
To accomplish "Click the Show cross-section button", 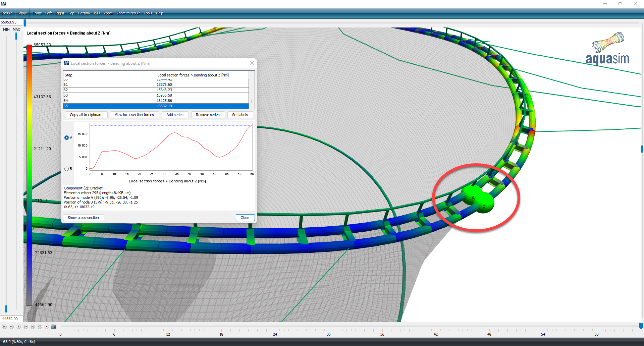I will pos(84,218).
